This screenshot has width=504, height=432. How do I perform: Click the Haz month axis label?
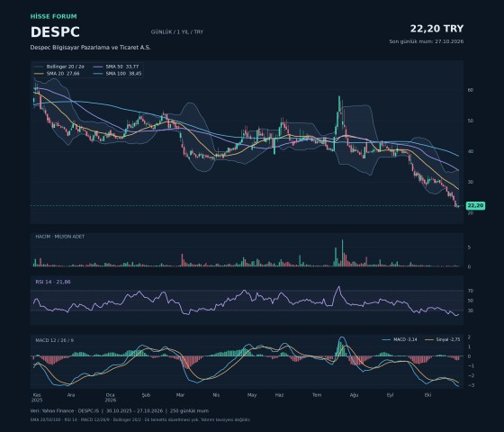click(279, 395)
